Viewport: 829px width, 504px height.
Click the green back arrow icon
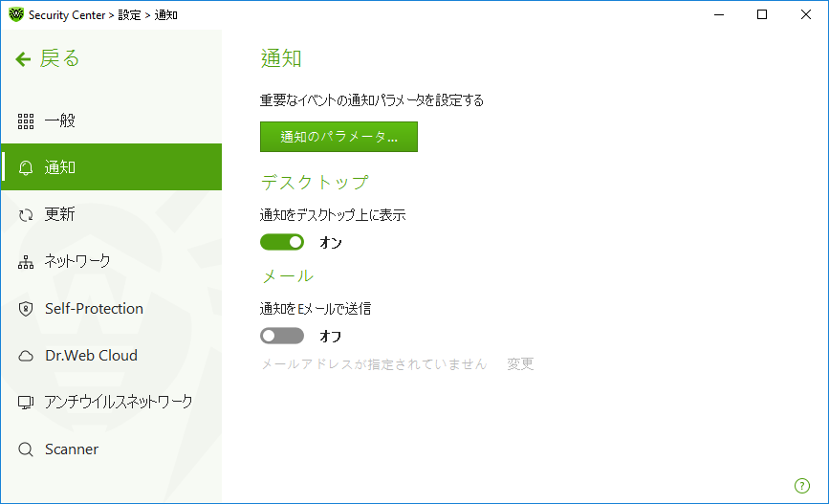[23, 58]
